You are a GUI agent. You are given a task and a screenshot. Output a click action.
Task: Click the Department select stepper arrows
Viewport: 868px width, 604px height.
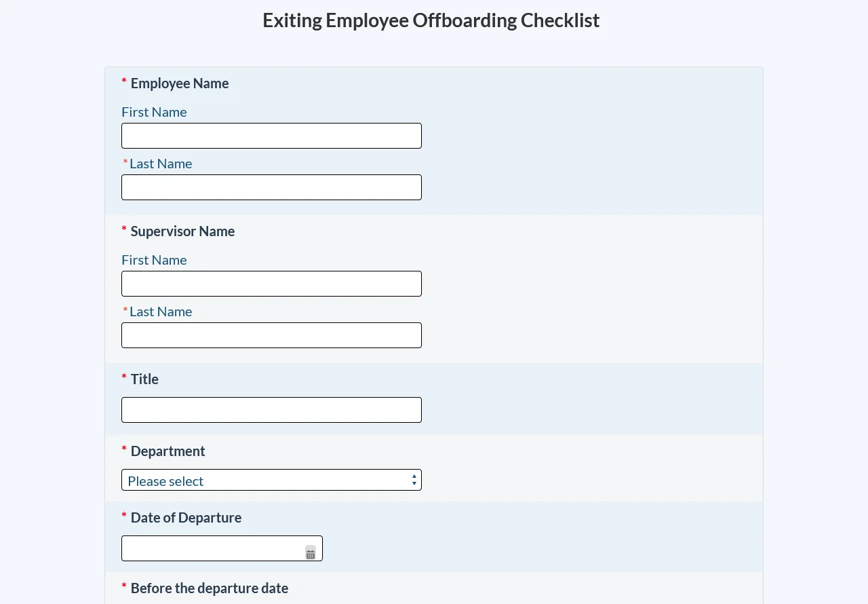point(414,480)
